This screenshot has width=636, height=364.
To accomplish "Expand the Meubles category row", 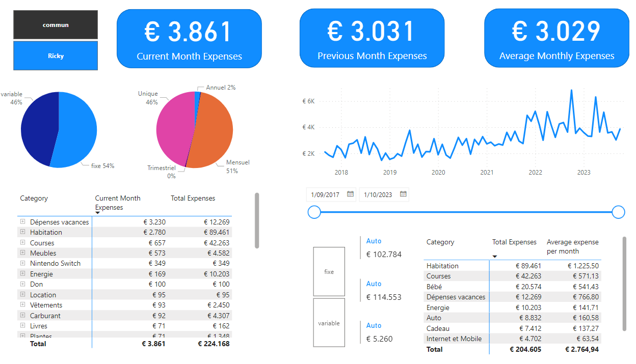I will 22,253.
